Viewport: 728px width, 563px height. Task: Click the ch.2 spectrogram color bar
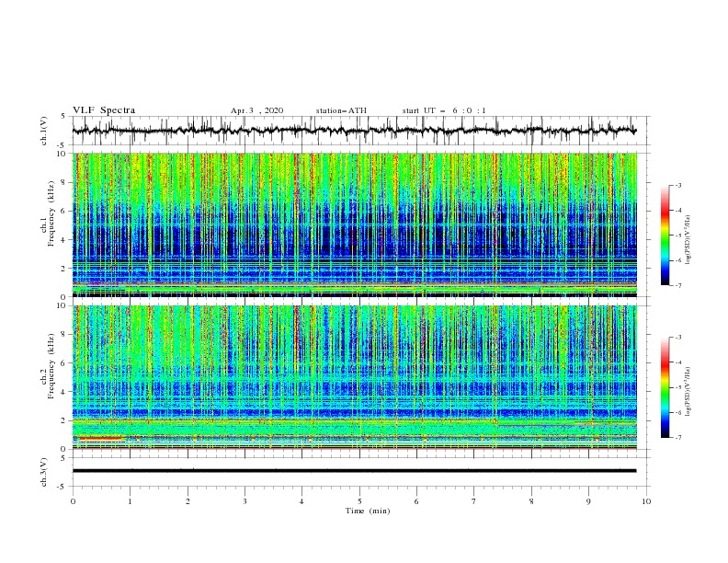665,387
